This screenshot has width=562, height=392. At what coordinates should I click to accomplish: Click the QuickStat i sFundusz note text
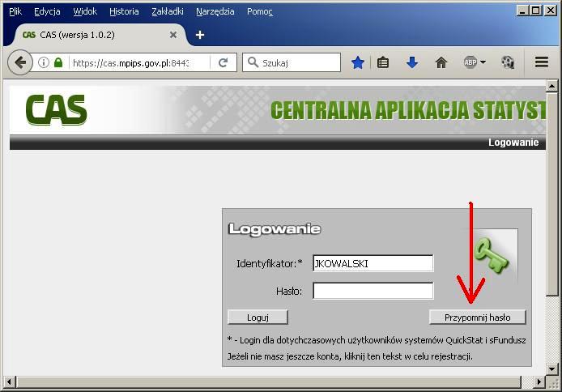coord(377,340)
